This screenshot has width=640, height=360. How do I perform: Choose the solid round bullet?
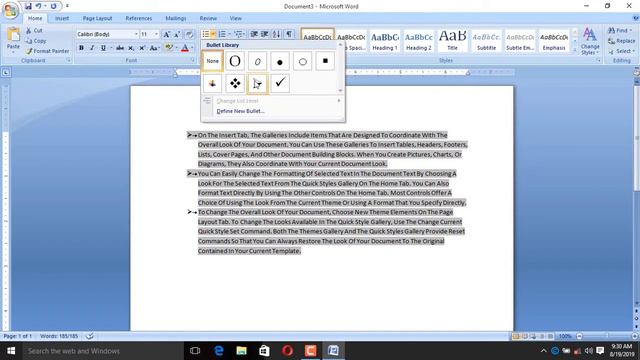coord(280,61)
